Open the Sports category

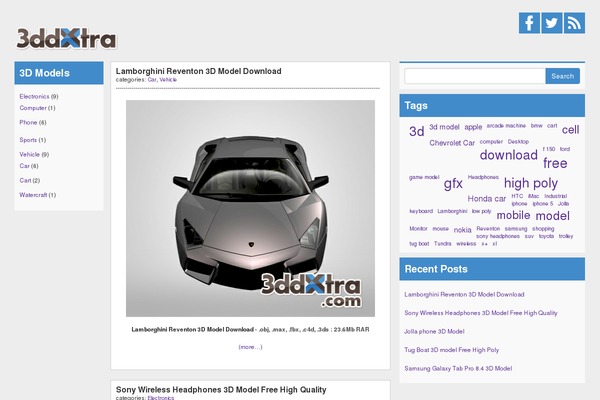coord(28,140)
